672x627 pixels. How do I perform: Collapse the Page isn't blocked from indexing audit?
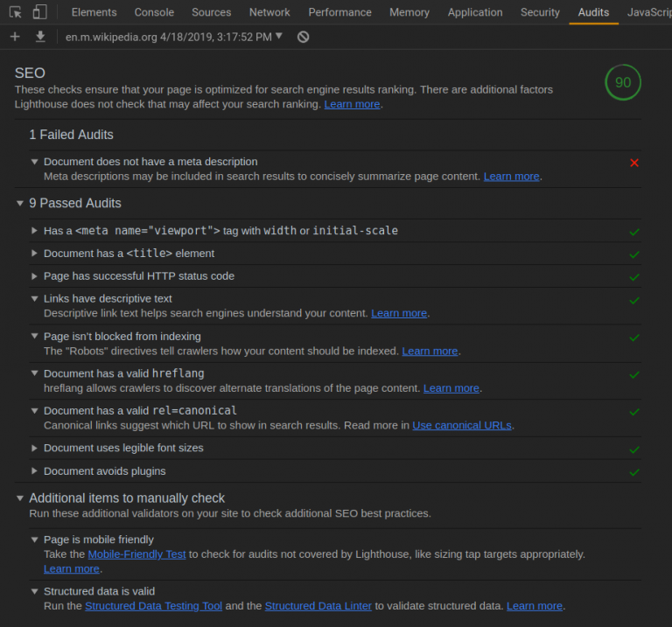(35, 336)
